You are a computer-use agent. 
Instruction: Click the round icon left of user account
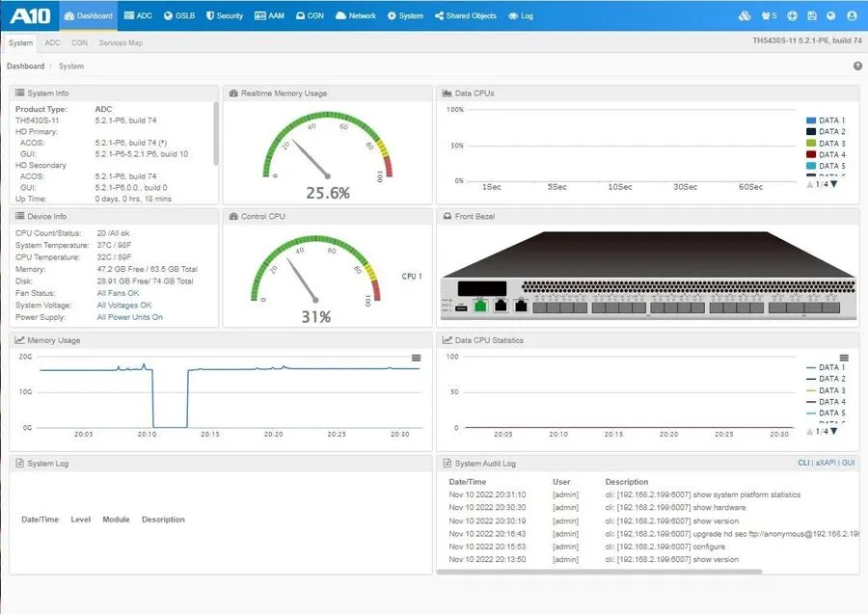831,16
